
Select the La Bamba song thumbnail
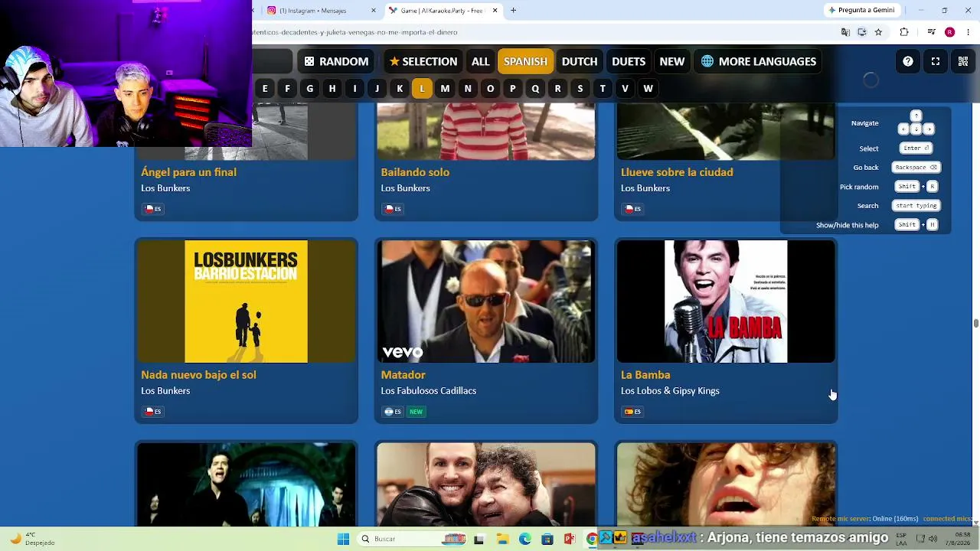(x=726, y=302)
